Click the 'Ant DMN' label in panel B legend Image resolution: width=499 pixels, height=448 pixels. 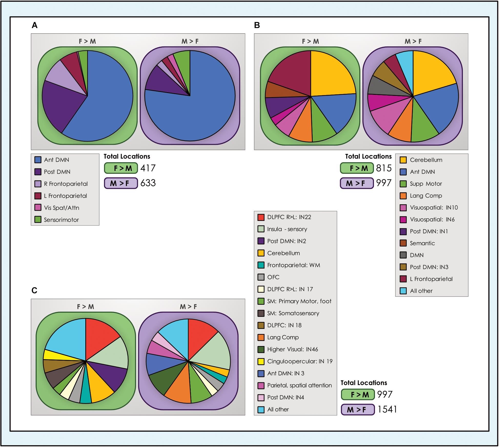[x=422, y=172]
